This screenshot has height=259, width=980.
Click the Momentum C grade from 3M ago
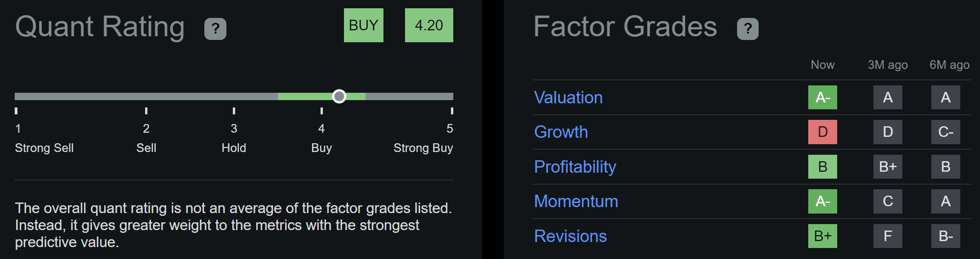[x=888, y=201]
